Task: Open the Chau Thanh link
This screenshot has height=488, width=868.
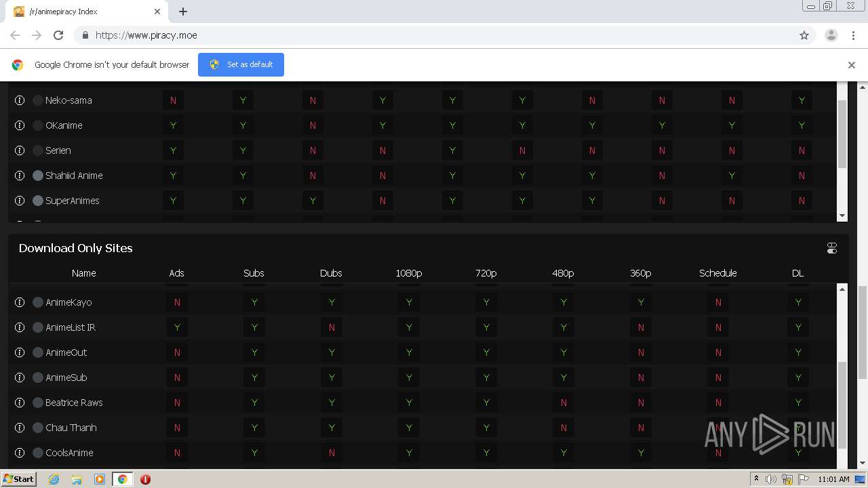Action: (71, 428)
